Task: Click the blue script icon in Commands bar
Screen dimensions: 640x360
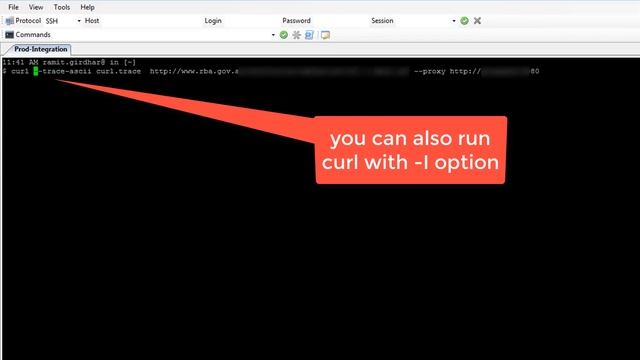Action: [309, 35]
